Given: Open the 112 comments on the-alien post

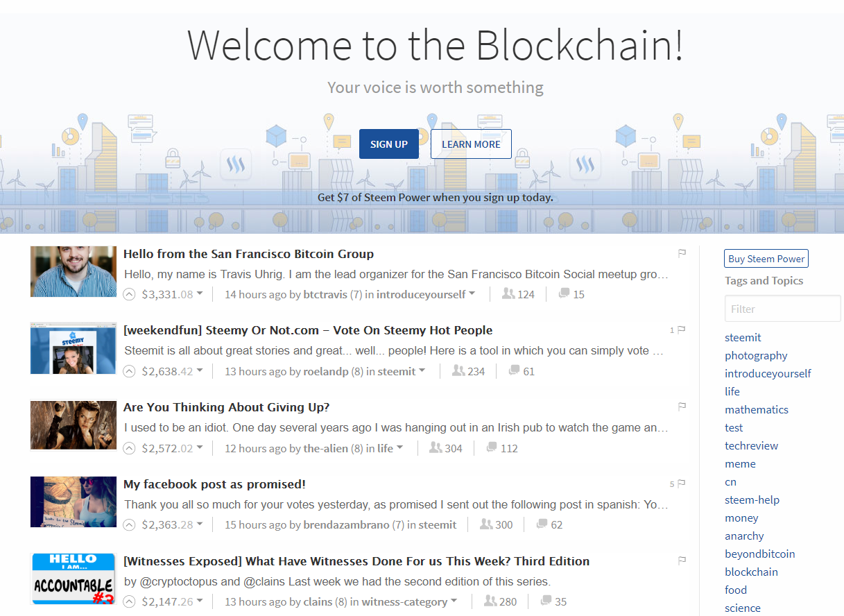Looking at the screenshot, I should (502, 448).
